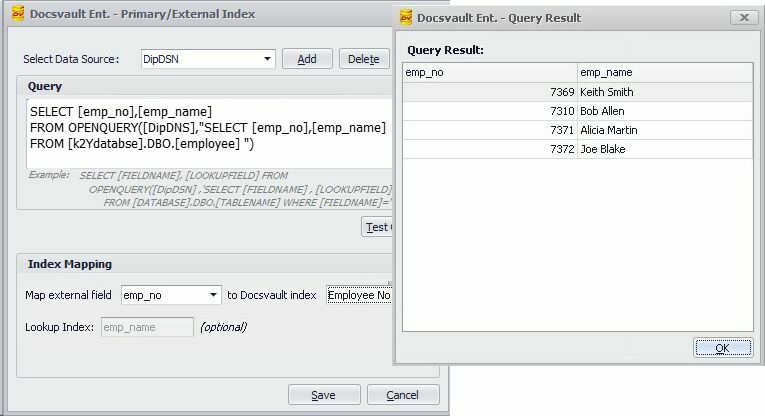Viewport: 765px width, 416px height.
Task: Click inside the SQL Query text box
Action: 209,134
